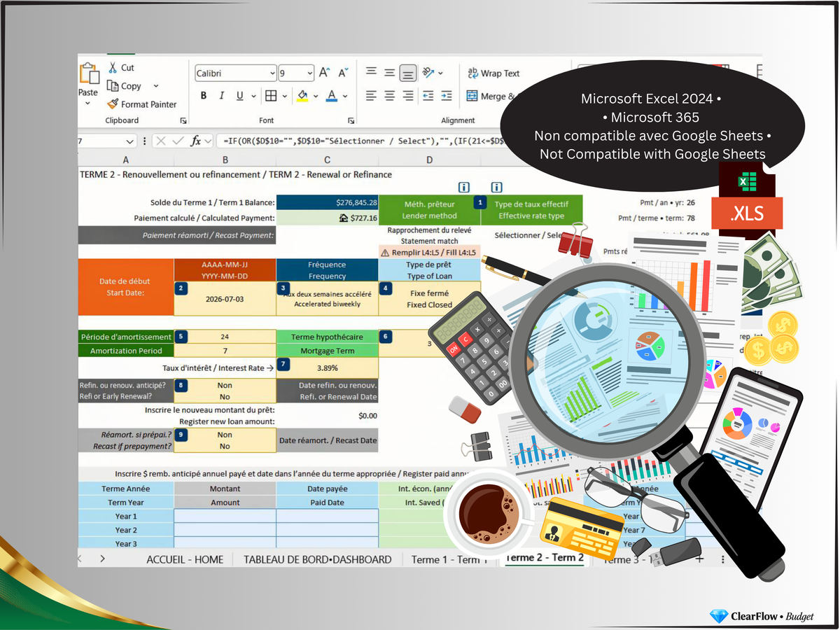
Task: Click the next-sheet navigation arrow
Action: tap(102, 559)
